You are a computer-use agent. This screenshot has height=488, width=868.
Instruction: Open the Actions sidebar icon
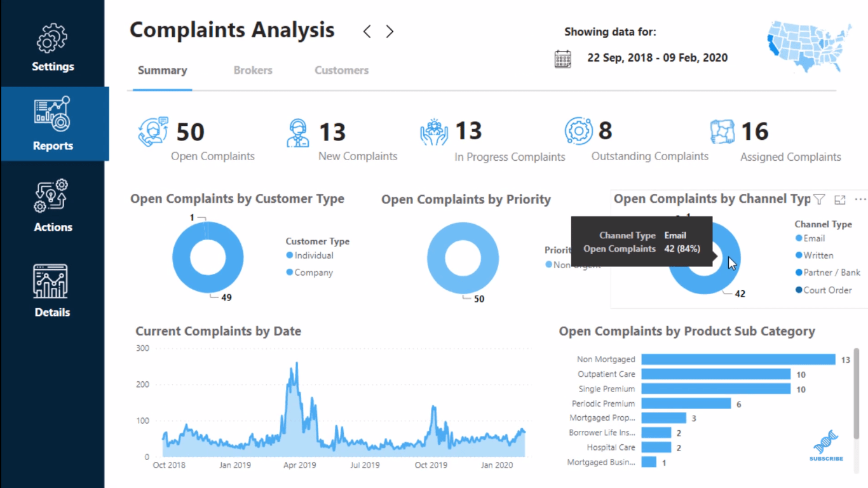click(52, 196)
